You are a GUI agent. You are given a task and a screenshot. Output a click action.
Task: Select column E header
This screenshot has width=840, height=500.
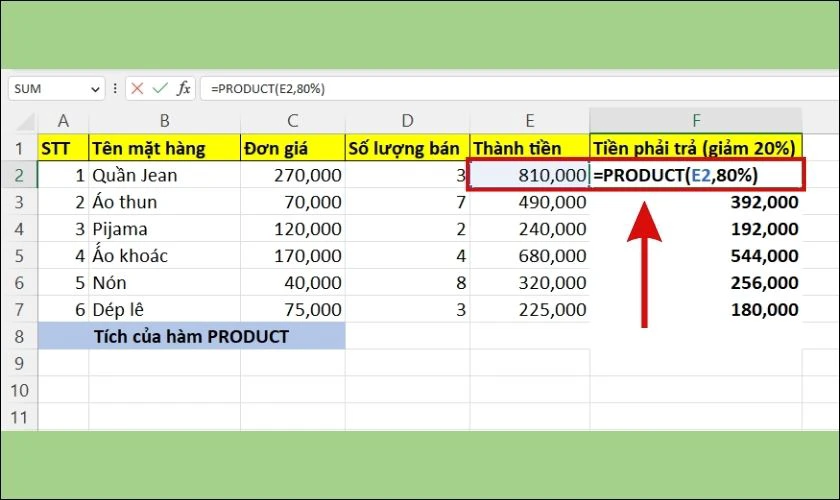529,121
